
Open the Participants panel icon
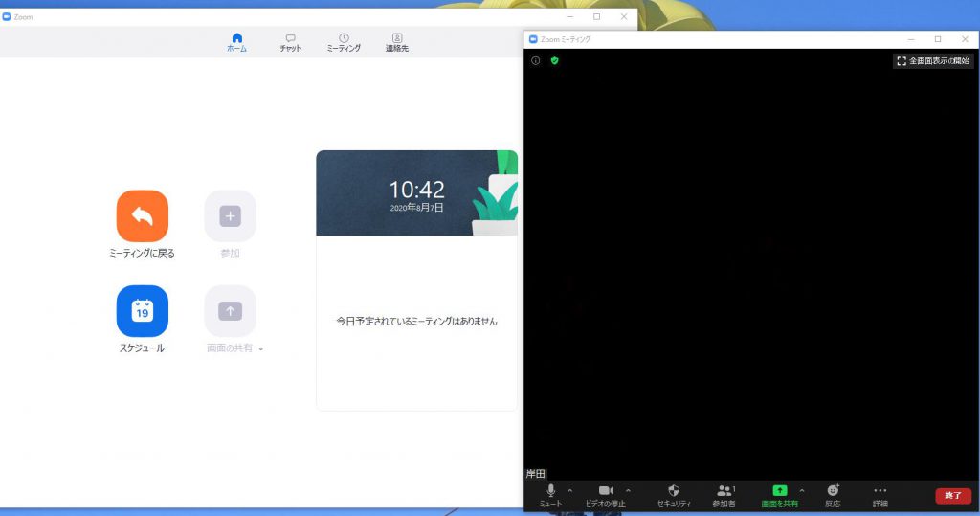tap(724, 491)
